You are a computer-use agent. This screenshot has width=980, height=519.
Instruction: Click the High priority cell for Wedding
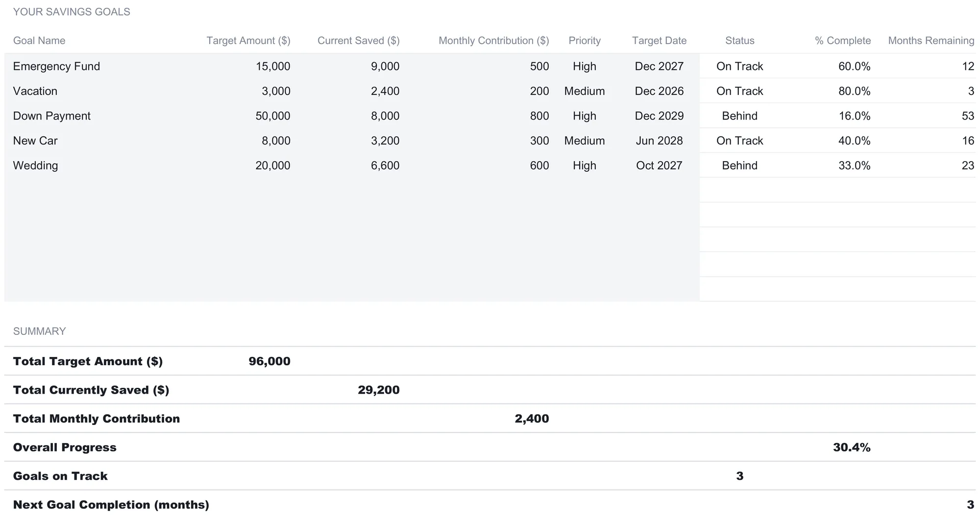tap(585, 165)
